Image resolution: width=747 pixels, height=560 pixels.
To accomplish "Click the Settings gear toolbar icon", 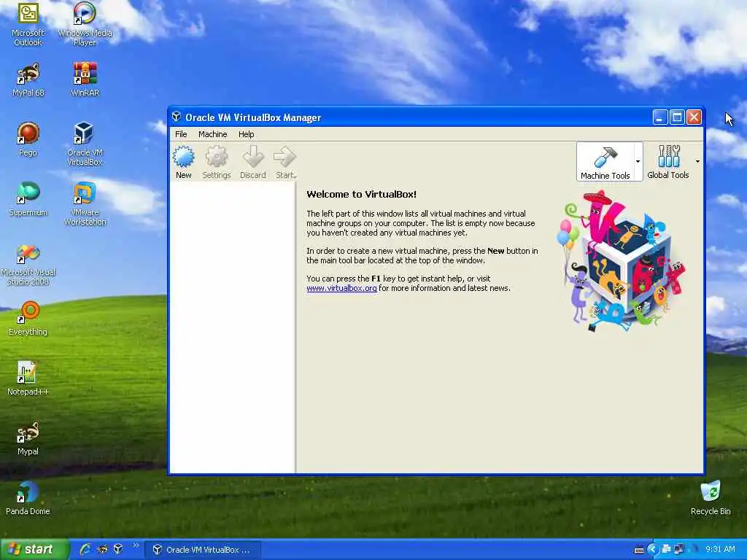I will tap(216, 162).
